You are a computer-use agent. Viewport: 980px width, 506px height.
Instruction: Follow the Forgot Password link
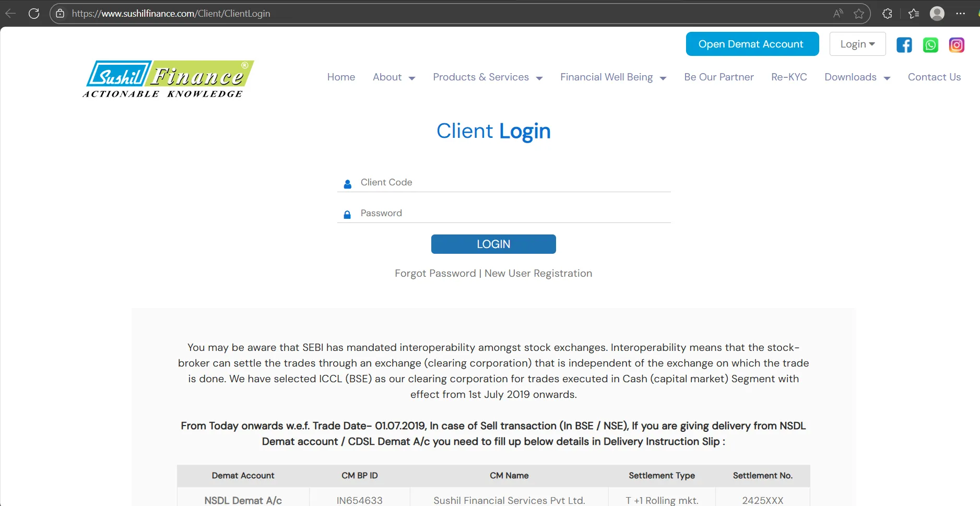point(435,274)
